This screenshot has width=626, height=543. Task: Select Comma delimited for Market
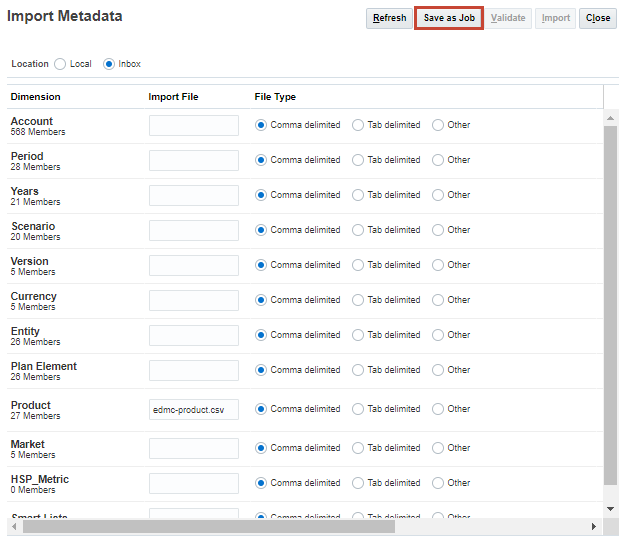coord(261,448)
